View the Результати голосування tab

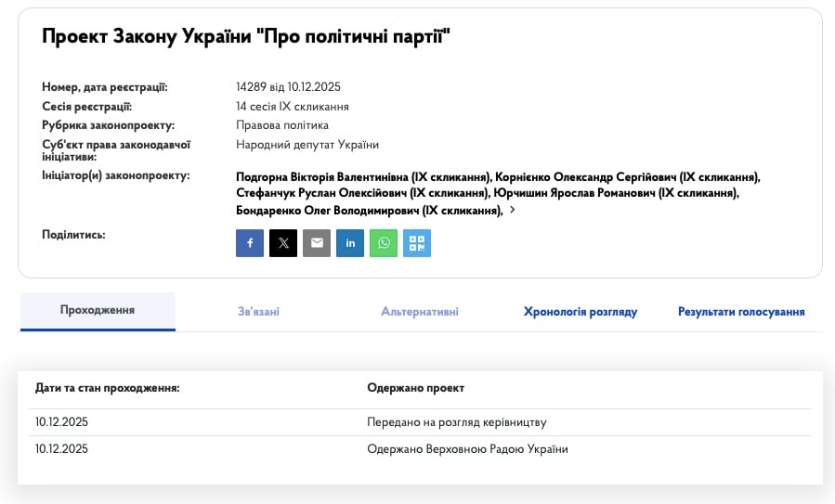click(741, 311)
